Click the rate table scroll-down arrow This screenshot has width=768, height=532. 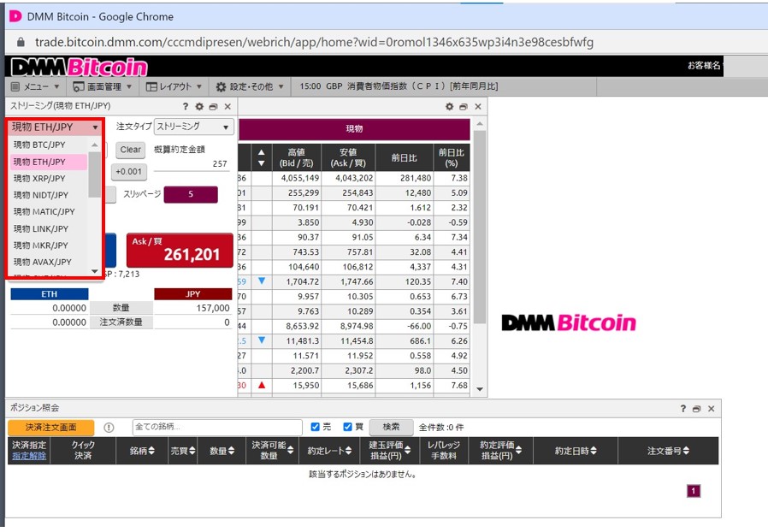(480, 389)
